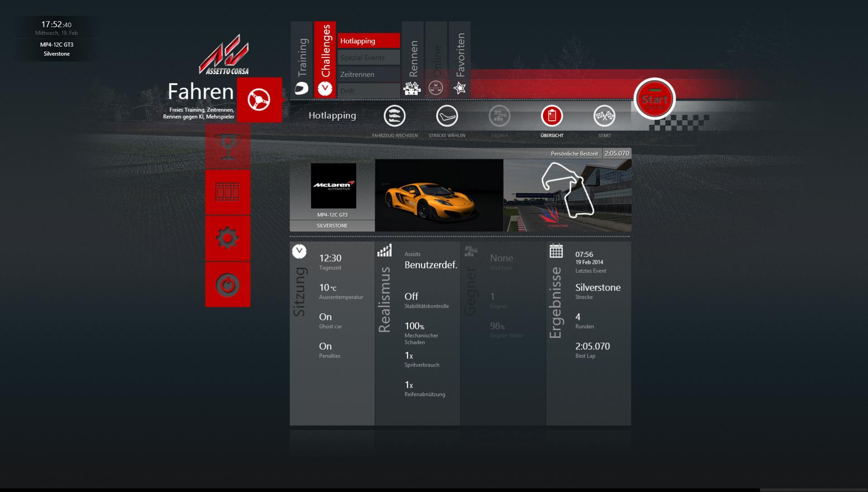Select the Training tab

[x=302, y=59]
